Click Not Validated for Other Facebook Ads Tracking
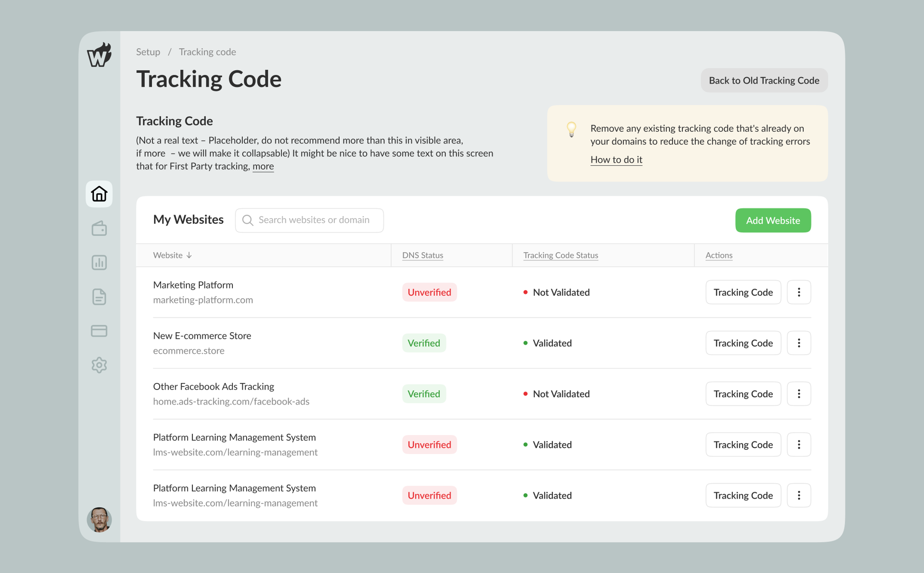 [557, 394]
